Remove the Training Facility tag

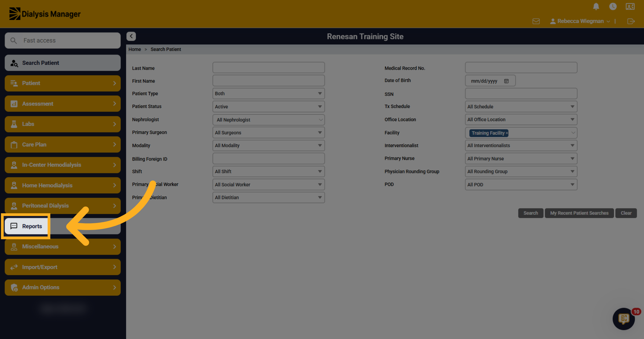coord(507,133)
